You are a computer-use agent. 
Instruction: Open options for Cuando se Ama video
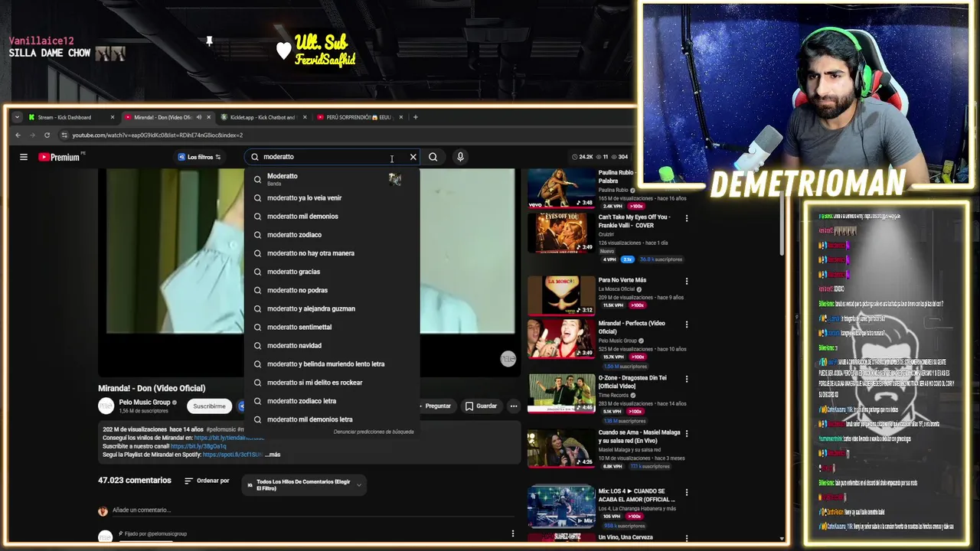click(x=686, y=433)
